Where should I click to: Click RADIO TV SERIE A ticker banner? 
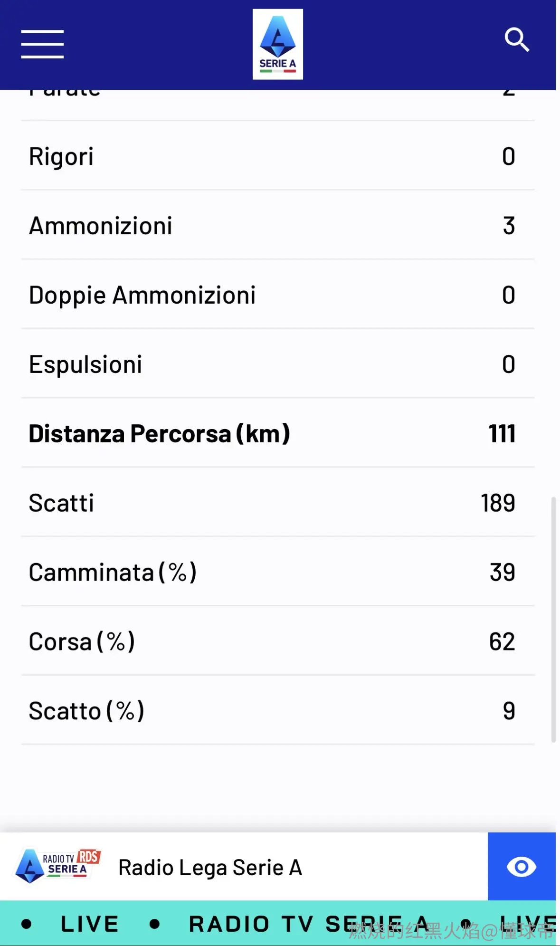pos(308,924)
